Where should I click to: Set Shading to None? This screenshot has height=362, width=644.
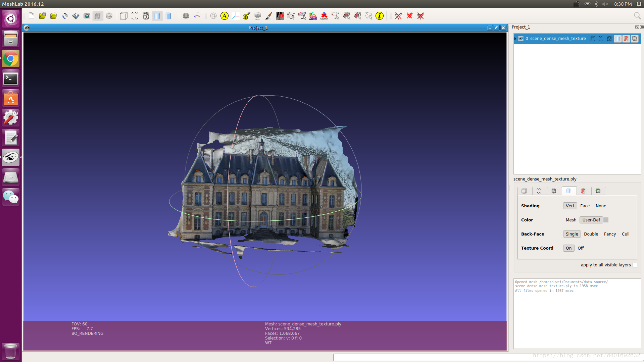tap(601, 206)
